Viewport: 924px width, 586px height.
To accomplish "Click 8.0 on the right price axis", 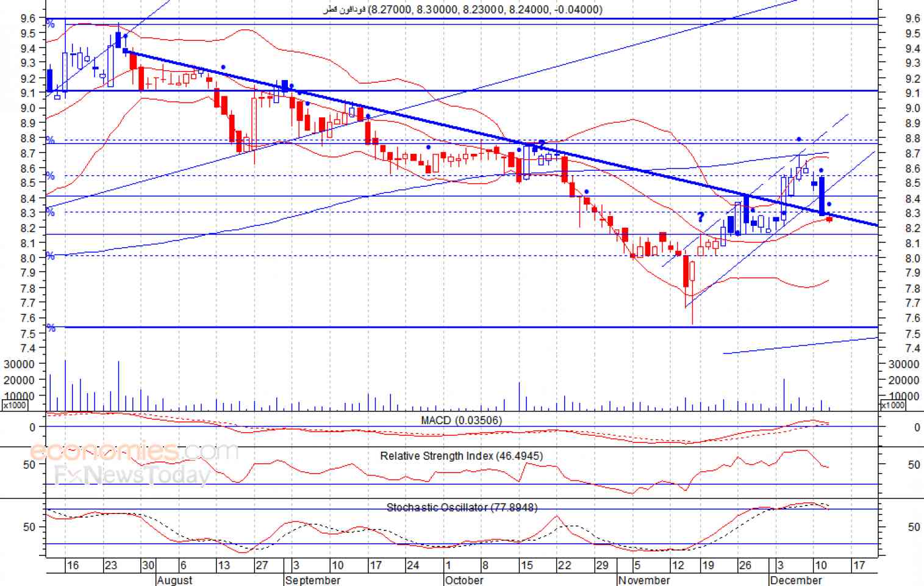I will [913, 259].
